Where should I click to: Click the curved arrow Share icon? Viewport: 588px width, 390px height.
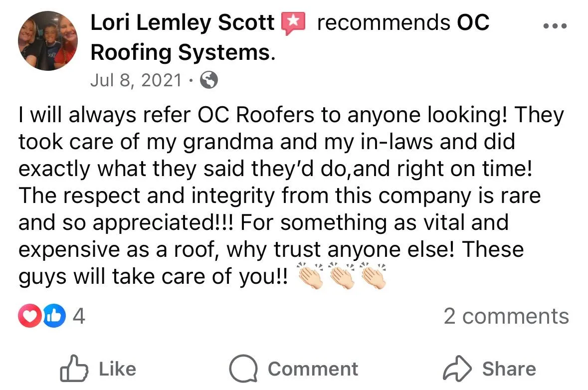pos(457,368)
